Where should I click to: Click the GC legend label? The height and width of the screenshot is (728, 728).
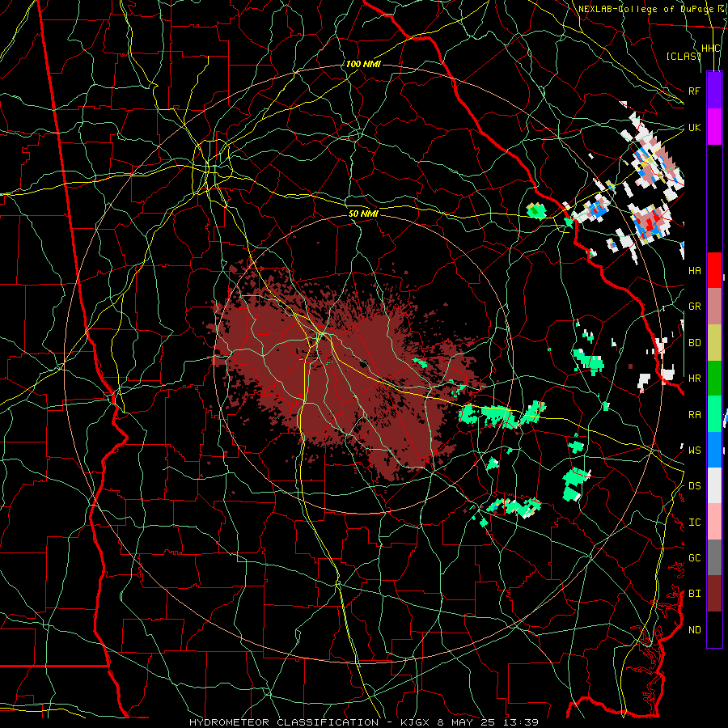tap(694, 558)
